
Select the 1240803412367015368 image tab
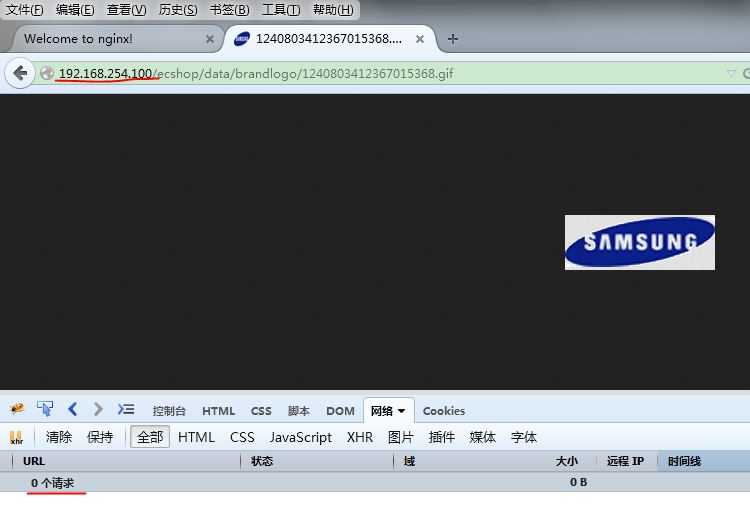click(x=330, y=39)
